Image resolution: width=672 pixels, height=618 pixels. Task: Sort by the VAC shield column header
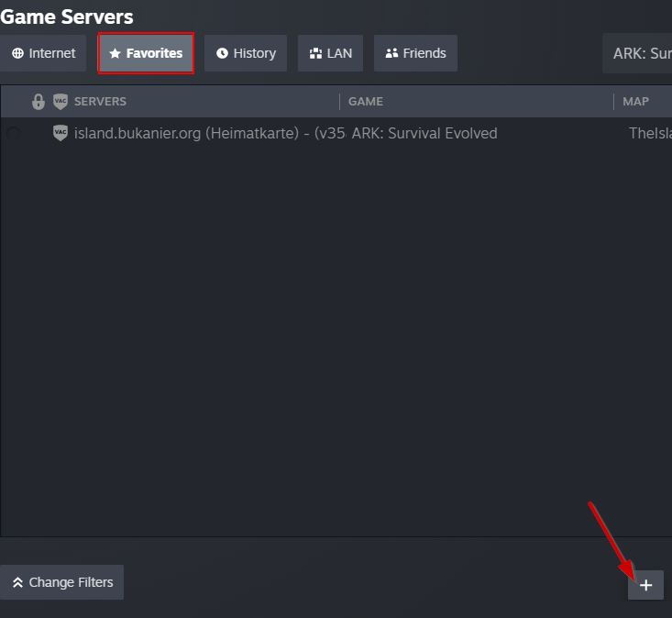pyautogui.click(x=61, y=102)
